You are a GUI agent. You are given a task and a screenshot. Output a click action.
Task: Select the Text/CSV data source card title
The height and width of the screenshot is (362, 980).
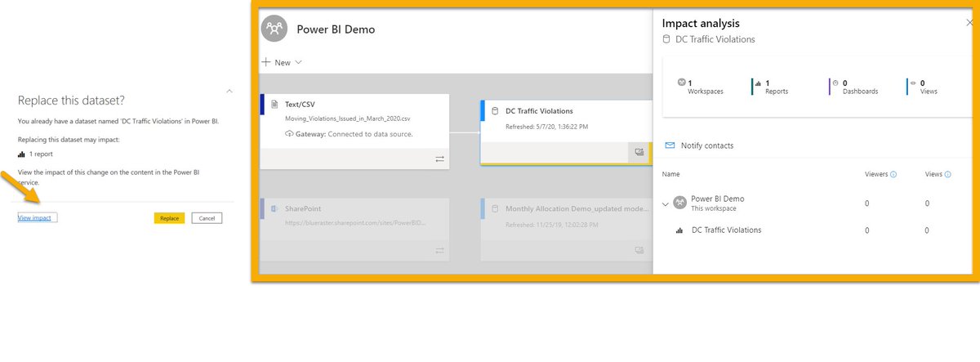point(301,105)
